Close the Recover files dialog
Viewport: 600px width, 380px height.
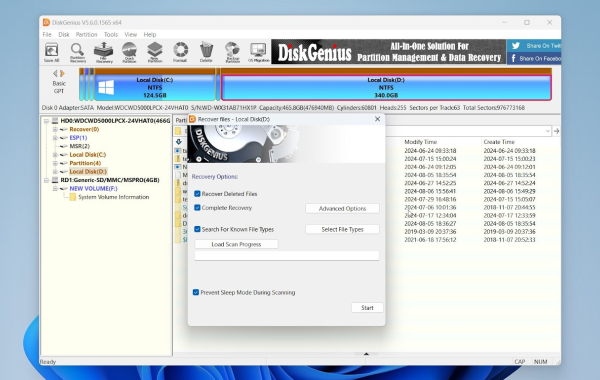(377, 119)
